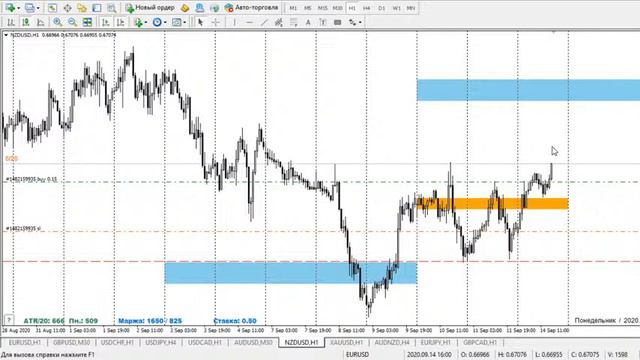The width and height of the screenshot is (640, 360).
Task: Select candlestick chart display mode
Action: (x=26, y=22)
